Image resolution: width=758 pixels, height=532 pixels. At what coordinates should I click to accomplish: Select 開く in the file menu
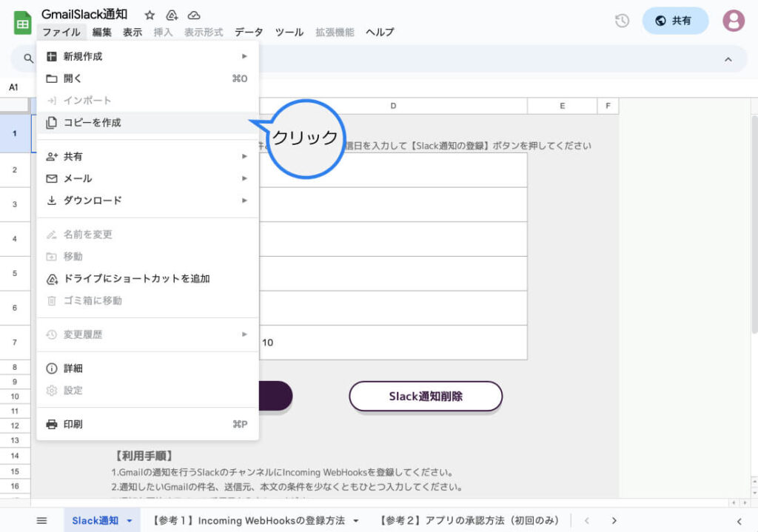[x=147, y=78]
